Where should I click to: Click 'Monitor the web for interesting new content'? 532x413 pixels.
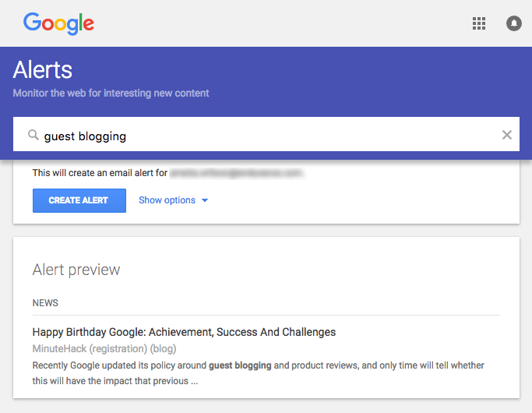[111, 93]
